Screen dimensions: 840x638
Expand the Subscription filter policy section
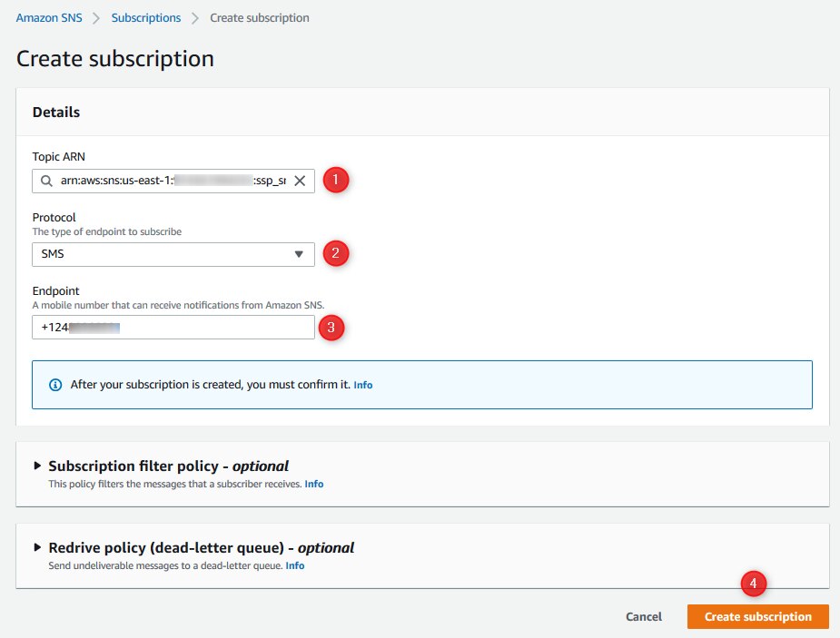point(37,466)
